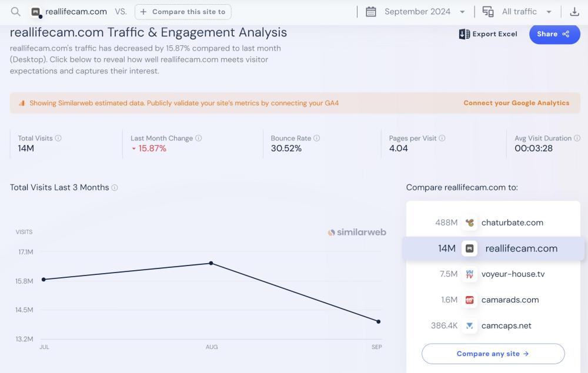
Task: Select voyeur-house.tv from the compare list
Action: point(513,274)
